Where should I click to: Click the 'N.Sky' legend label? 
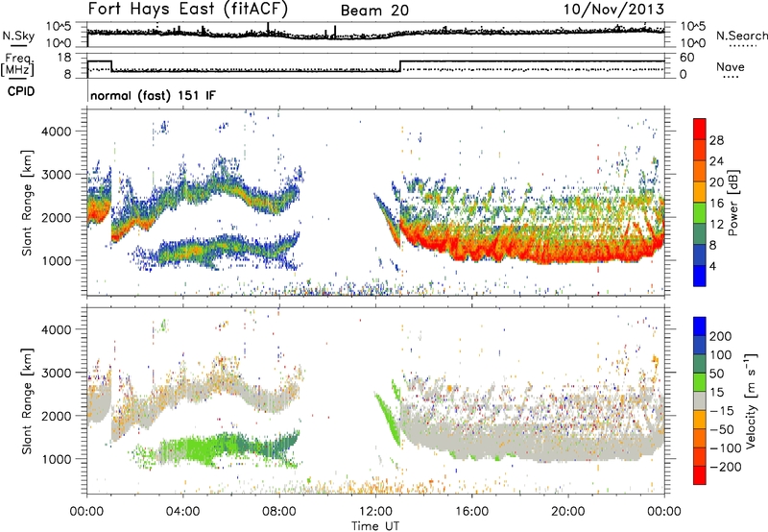[x=18, y=36]
